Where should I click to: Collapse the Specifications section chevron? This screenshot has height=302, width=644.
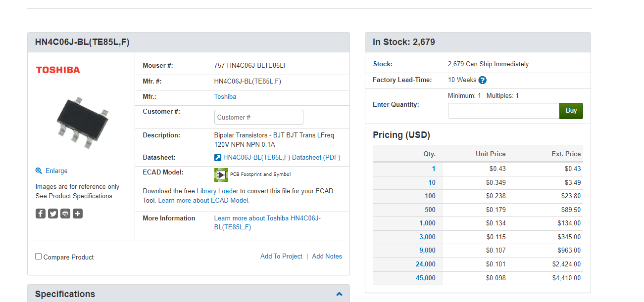click(339, 294)
